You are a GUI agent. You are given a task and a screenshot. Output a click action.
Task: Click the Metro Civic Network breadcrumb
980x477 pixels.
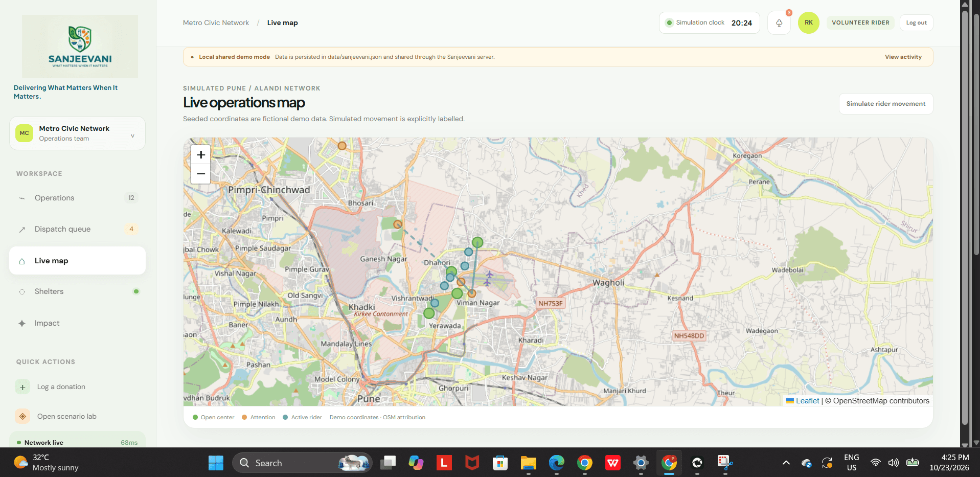click(x=216, y=23)
